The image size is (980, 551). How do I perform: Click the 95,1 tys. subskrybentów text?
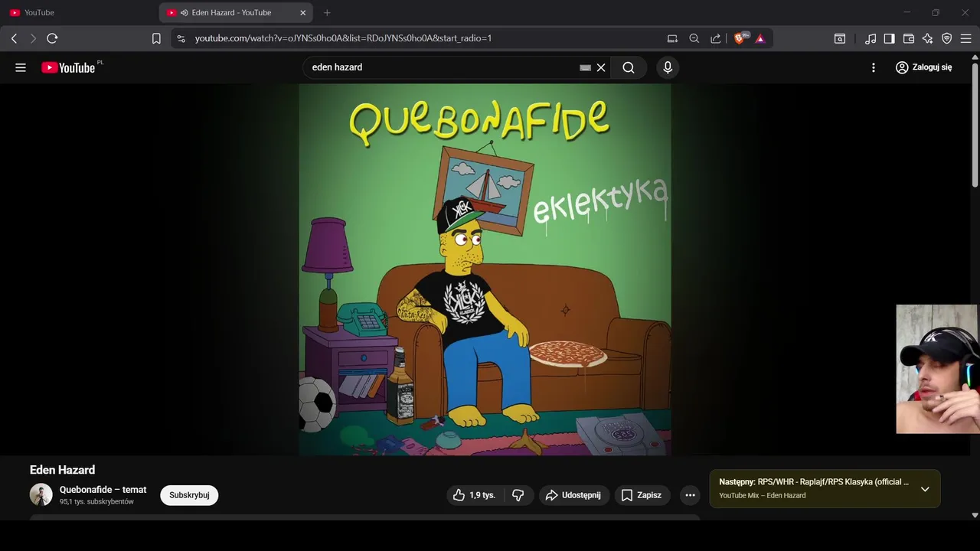[96, 502]
